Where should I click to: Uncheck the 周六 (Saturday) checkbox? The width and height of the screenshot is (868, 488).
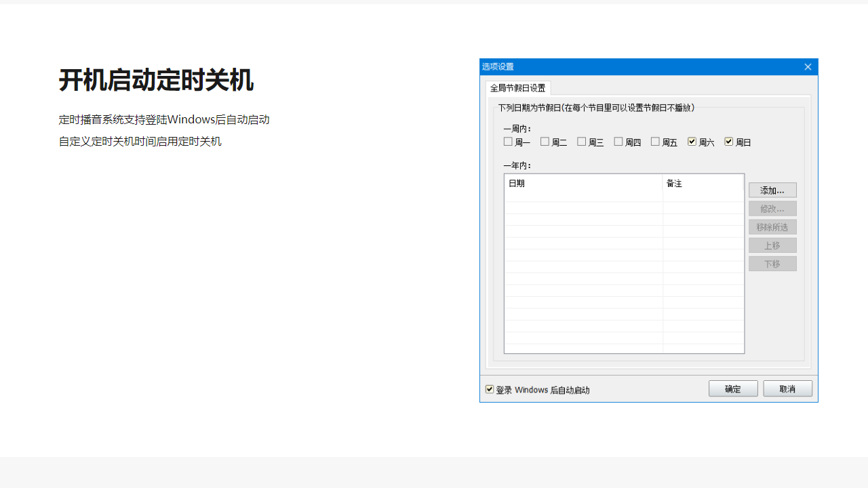pos(692,141)
